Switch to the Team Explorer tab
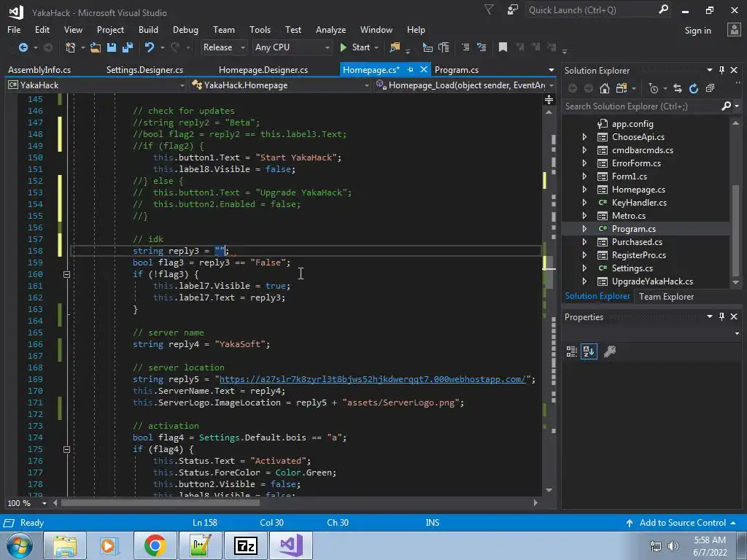The image size is (747, 560). pyautogui.click(x=666, y=297)
